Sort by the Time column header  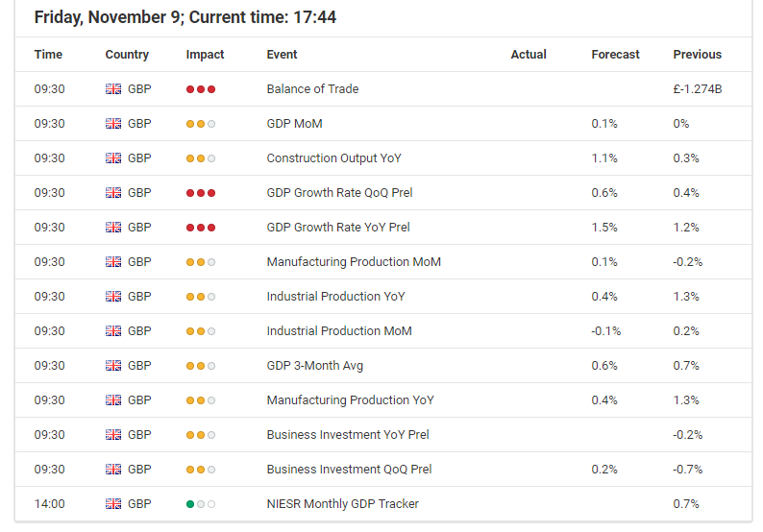click(x=48, y=55)
